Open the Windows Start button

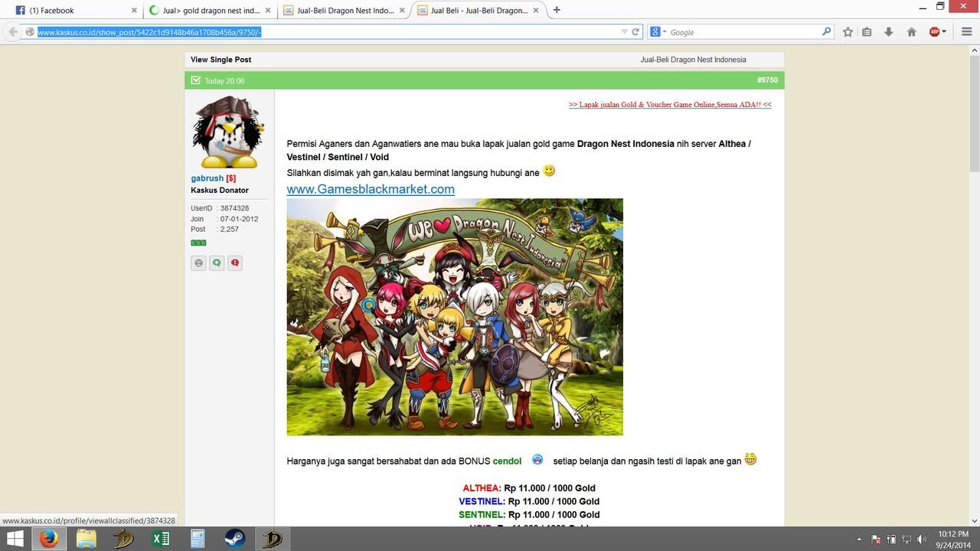[15, 539]
